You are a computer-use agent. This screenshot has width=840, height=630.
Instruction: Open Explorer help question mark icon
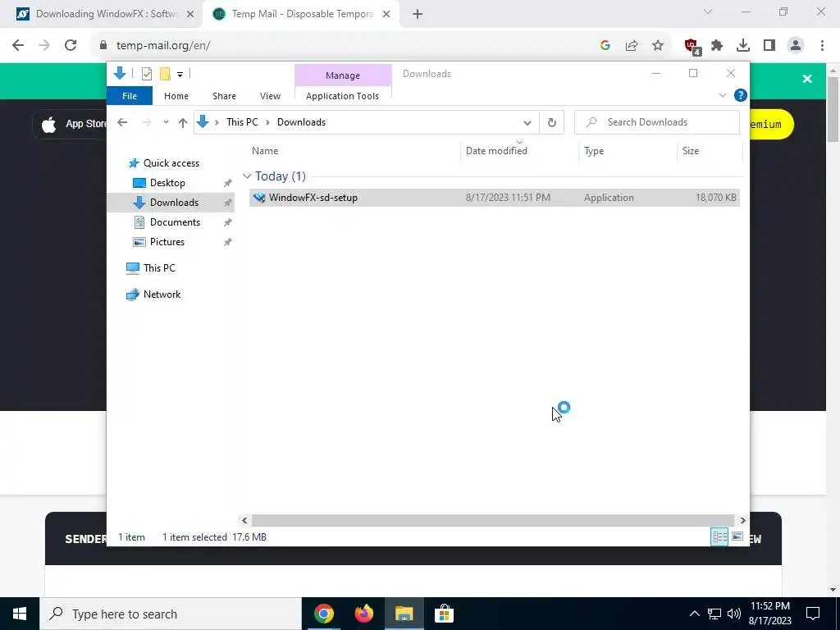pyautogui.click(x=741, y=95)
